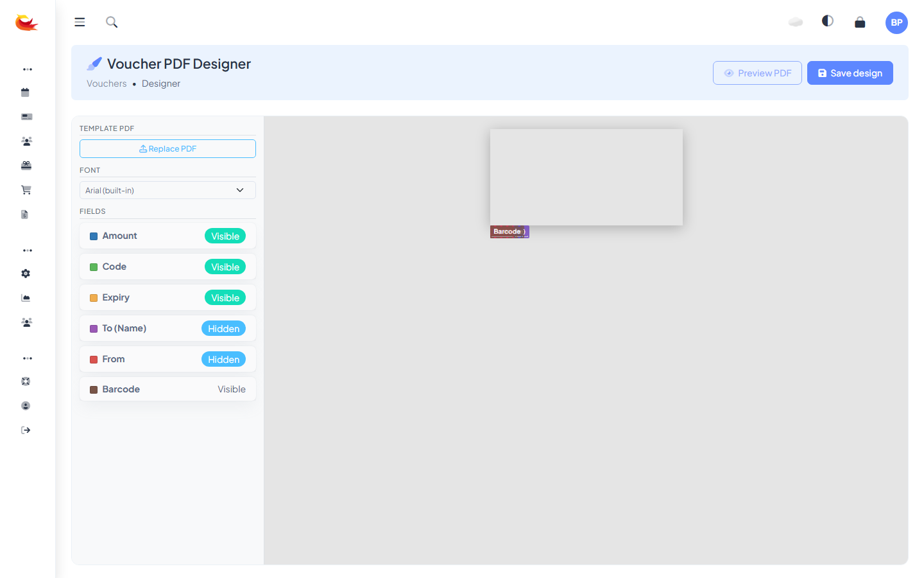924x578 pixels.
Task: Open the BP user avatar menu
Action: [896, 22]
